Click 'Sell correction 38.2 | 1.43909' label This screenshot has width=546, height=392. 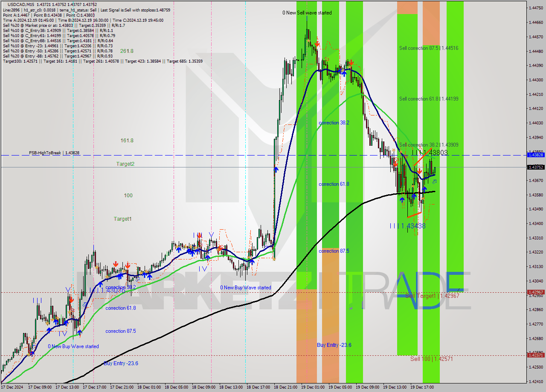click(429, 145)
